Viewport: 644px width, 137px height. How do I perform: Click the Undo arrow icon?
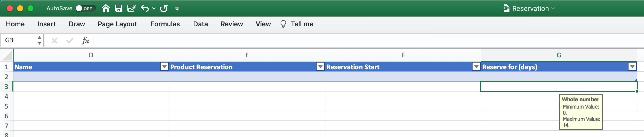(x=145, y=9)
